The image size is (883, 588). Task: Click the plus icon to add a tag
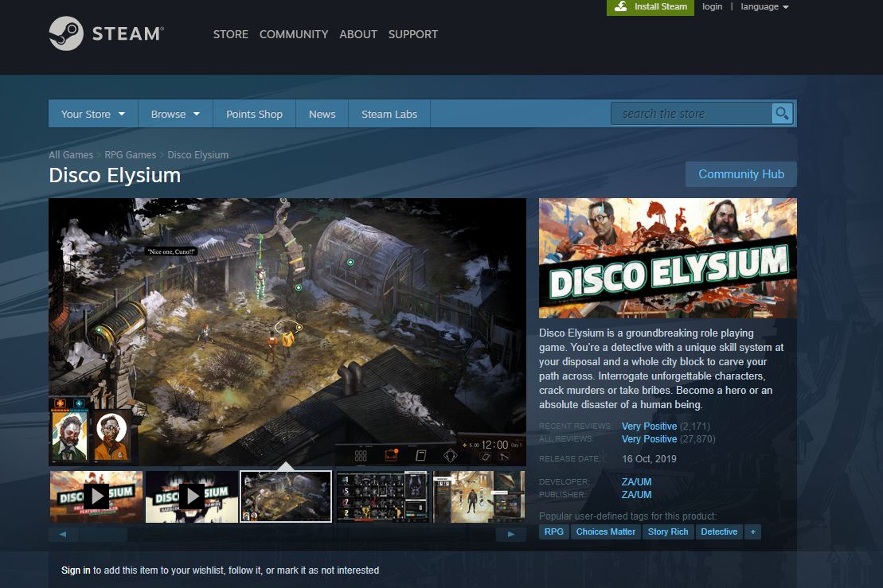coord(752,532)
